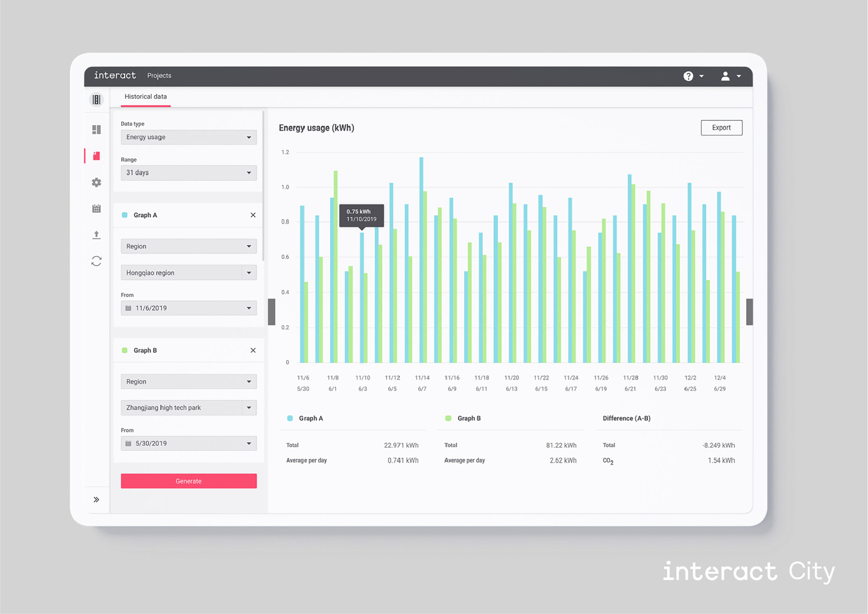Viewport: 868px width, 614px height.
Task: Click the red historical reports sidebar icon
Action: (x=96, y=156)
